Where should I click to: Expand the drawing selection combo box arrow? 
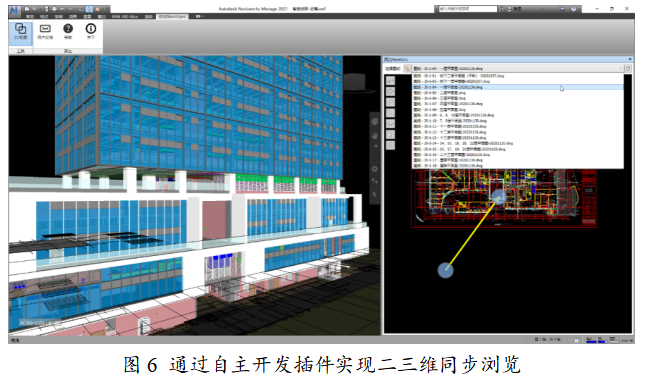pos(621,69)
